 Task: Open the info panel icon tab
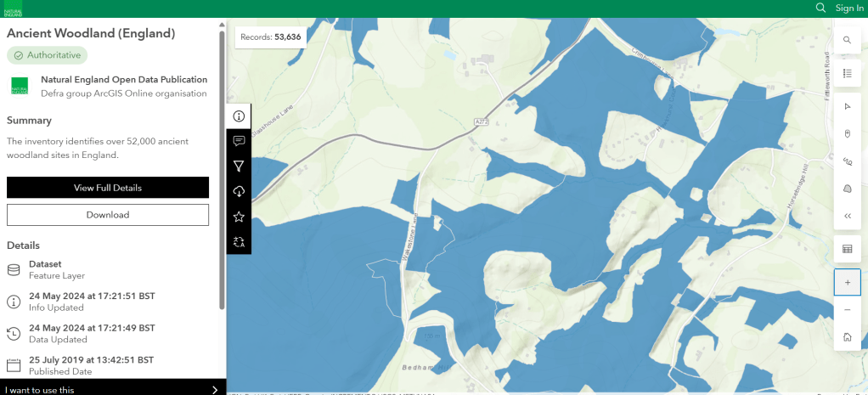[239, 116]
